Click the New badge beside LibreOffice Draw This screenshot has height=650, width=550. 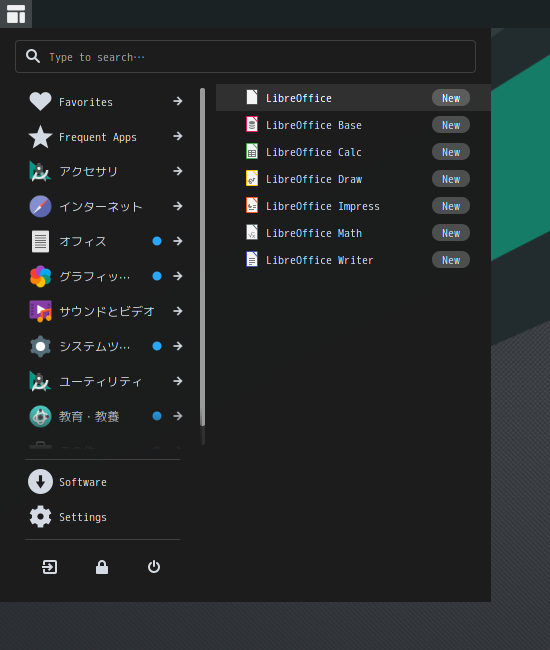[x=451, y=179]
